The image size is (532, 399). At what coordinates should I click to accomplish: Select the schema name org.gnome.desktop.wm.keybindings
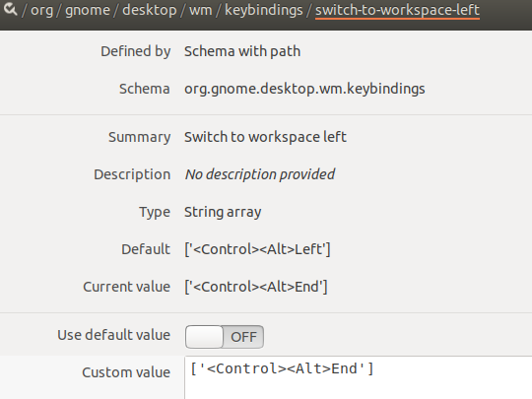[304, 89]
